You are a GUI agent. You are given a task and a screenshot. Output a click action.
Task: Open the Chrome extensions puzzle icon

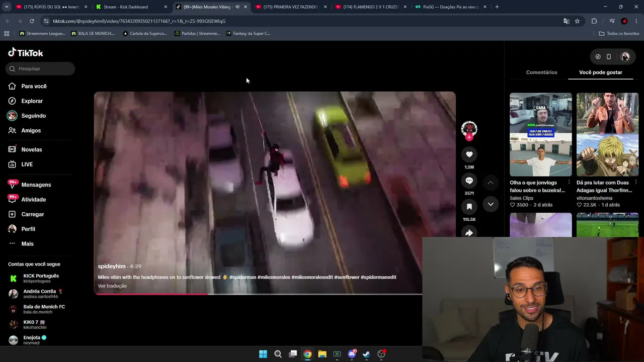594,21
